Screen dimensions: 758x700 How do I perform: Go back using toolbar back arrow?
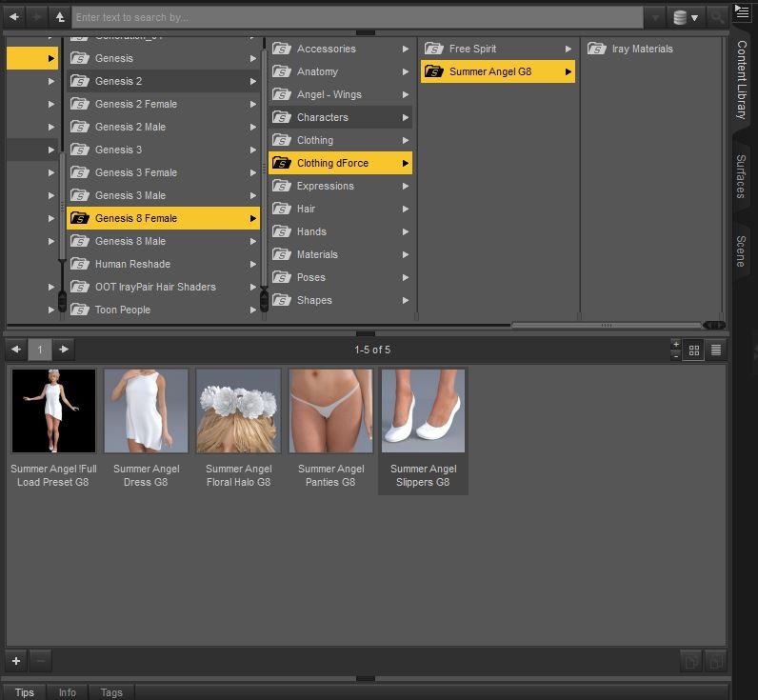tap(14, 17)
